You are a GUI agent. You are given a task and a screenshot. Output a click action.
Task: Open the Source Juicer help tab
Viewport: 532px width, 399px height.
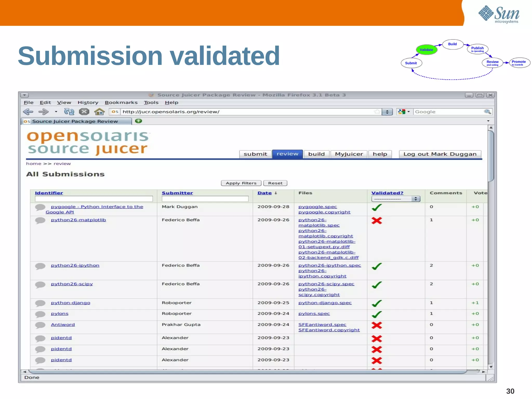(380, 154)
